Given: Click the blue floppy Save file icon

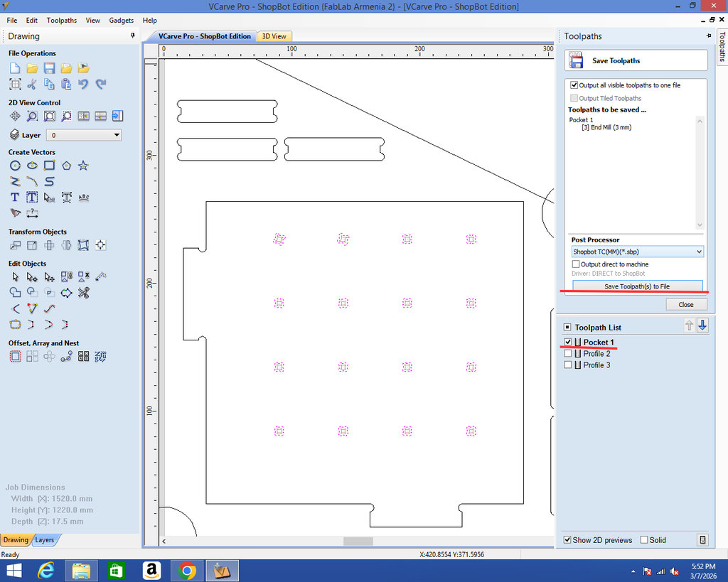Looking at the screenshot, I should 49,68.
